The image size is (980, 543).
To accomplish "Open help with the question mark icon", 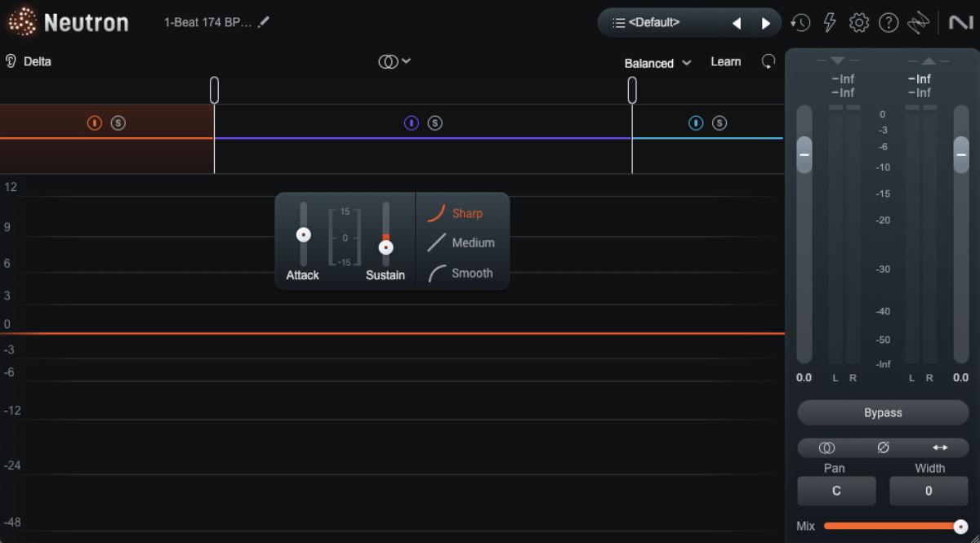I will pos(889,23).
